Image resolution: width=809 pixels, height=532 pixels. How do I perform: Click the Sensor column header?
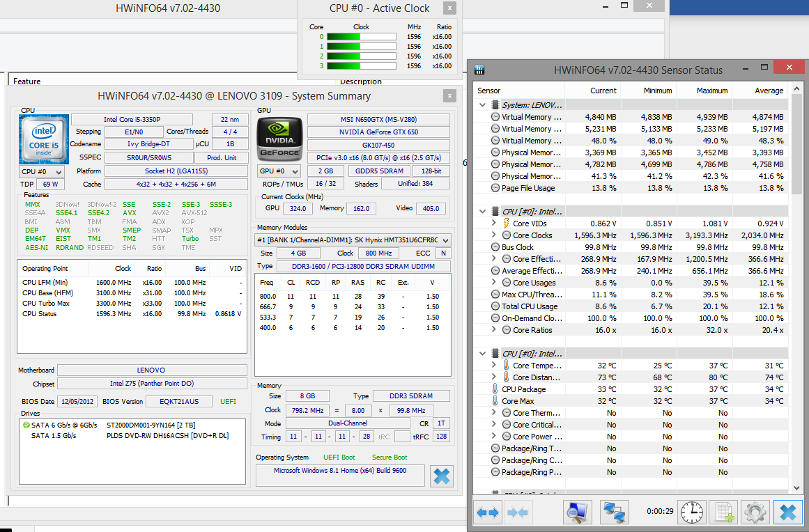(519, 91)
